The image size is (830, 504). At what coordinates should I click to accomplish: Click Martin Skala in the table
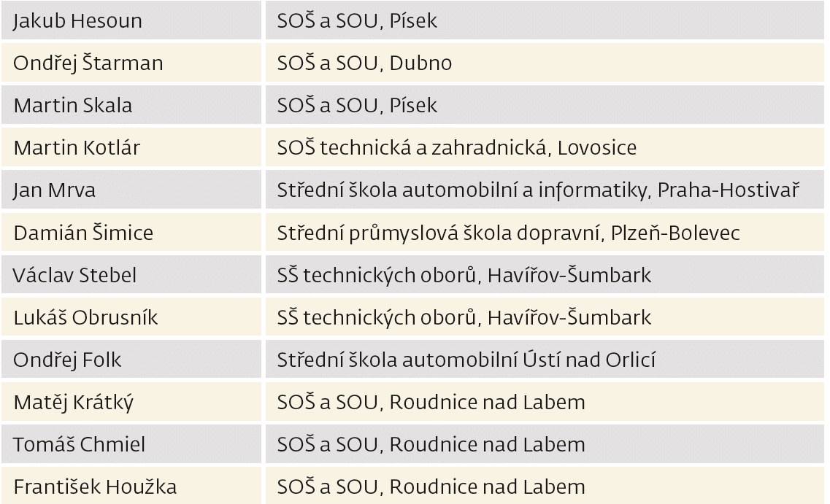(73, 105)
